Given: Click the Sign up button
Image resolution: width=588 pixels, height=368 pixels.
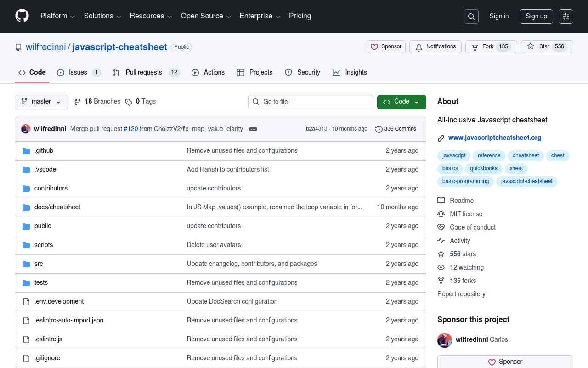Looking at the screenshot, I should click(536, 16).
